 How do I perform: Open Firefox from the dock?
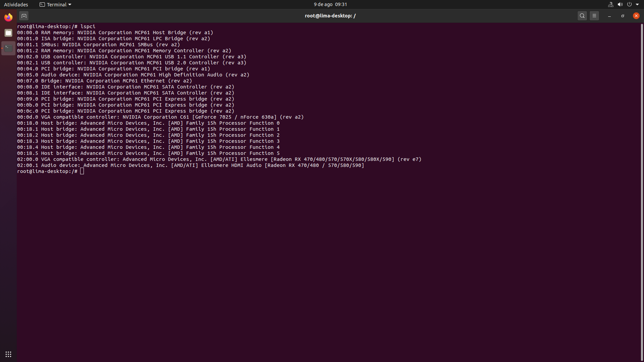pyautogui.click(x=8, y=17)
